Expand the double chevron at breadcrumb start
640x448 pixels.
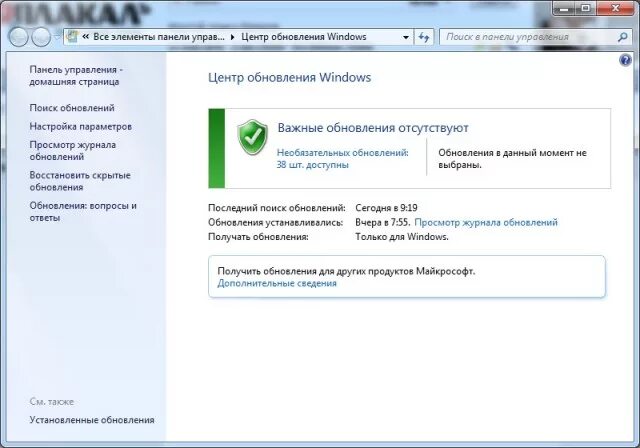click(86, 37)
